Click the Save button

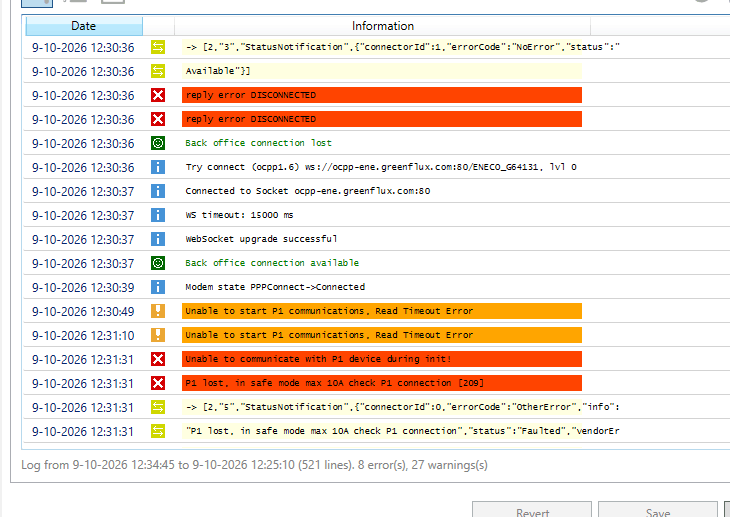click(658, 510)
